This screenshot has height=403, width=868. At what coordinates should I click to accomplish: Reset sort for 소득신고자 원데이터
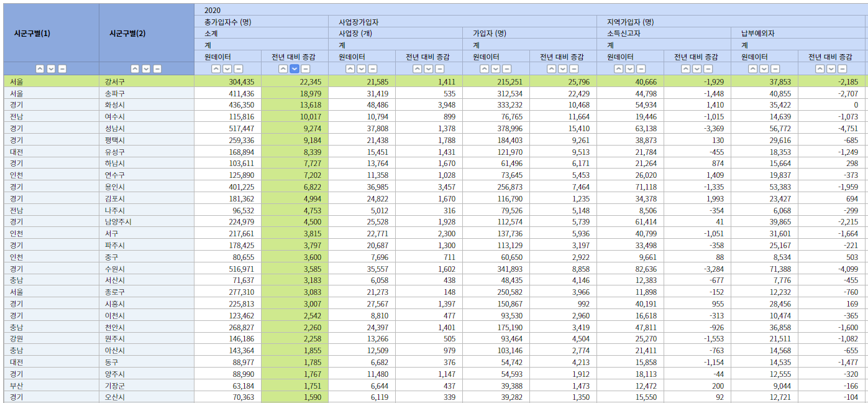click(x=641, y=69)
